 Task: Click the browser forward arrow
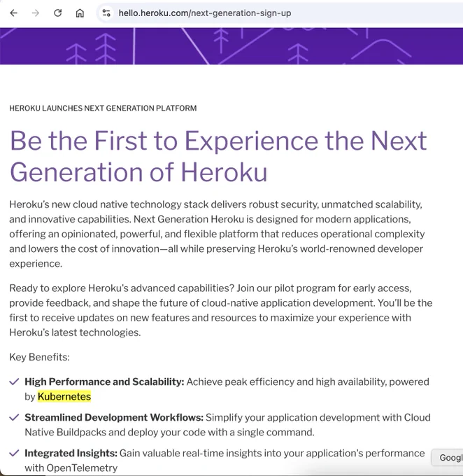click(x=36, y=13)
